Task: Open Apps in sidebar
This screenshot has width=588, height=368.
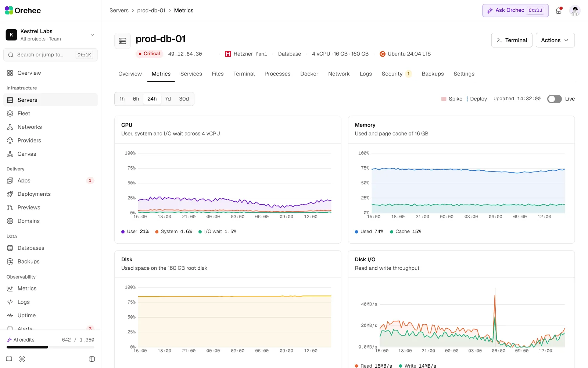Action: click(x=50, y=180)
